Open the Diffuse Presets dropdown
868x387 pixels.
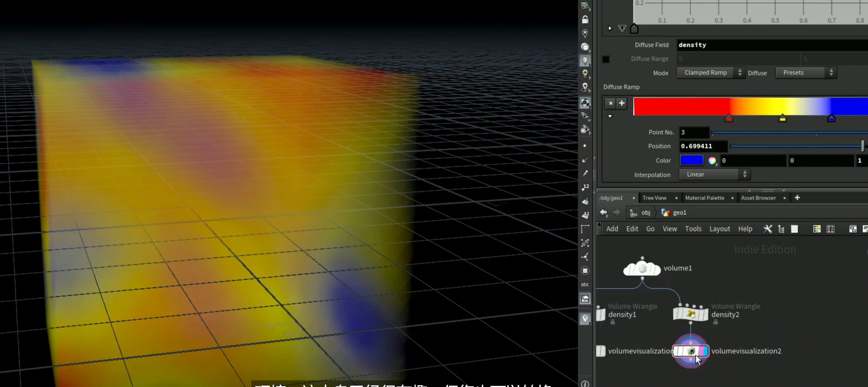tap(806, 73)
